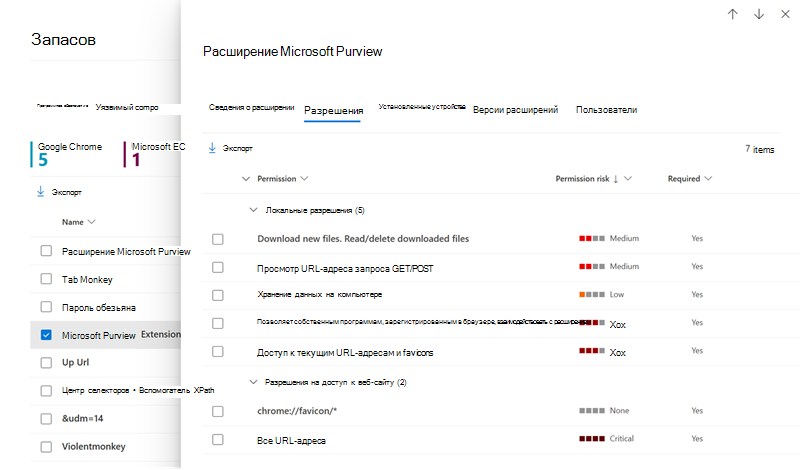The image size is (800, 470).
Task: Check the Download new files permission checkbox
Action: (218, 239)
